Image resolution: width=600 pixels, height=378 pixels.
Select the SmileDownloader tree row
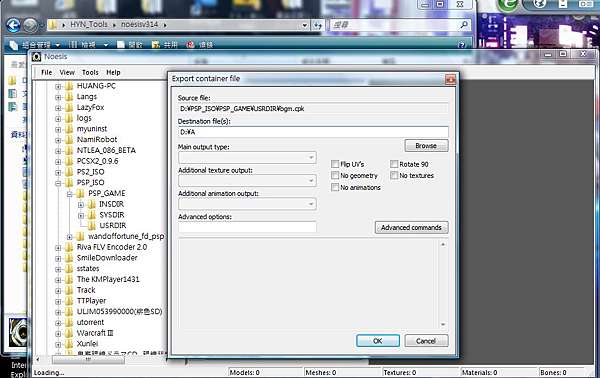pos(107,258)
